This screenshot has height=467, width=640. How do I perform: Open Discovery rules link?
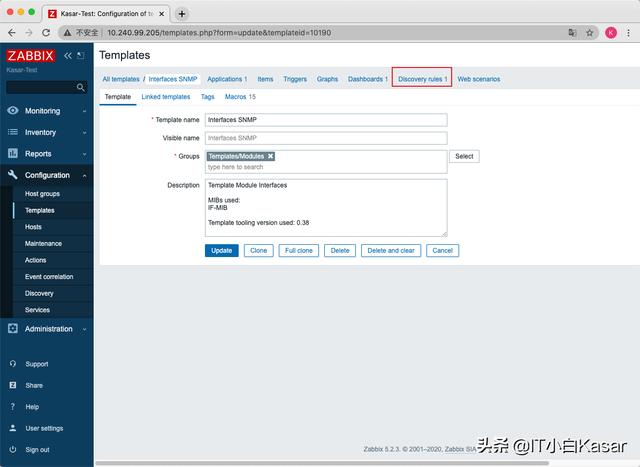(x=422, y=79)
